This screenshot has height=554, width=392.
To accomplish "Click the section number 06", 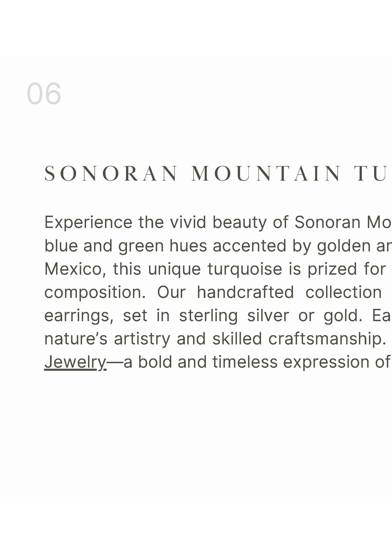I will 44,94.
